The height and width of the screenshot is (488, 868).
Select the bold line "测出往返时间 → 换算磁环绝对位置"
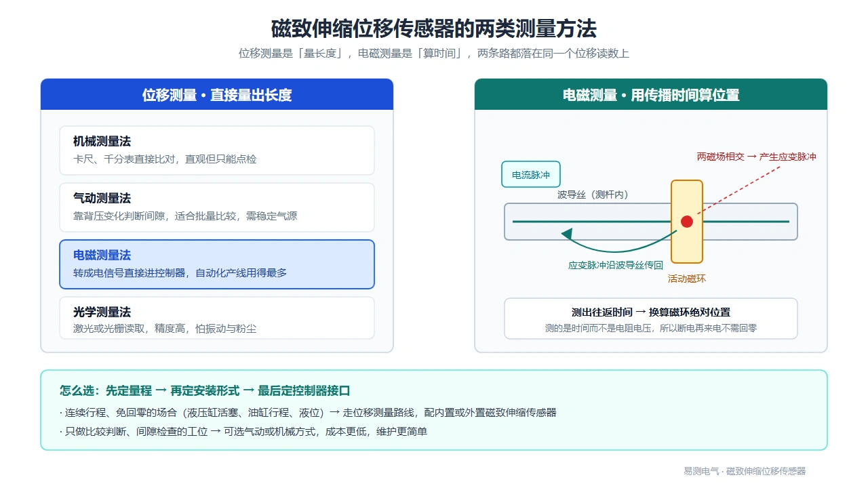pyautogui.click(x=651, y=312)
